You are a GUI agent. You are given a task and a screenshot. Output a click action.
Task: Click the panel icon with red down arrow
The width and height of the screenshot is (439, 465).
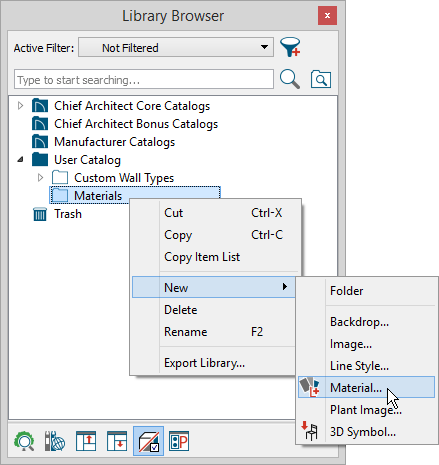[117, 441]
